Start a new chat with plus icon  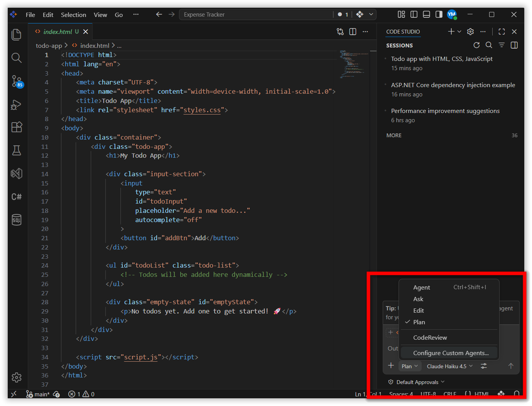(x=451, y=32)
